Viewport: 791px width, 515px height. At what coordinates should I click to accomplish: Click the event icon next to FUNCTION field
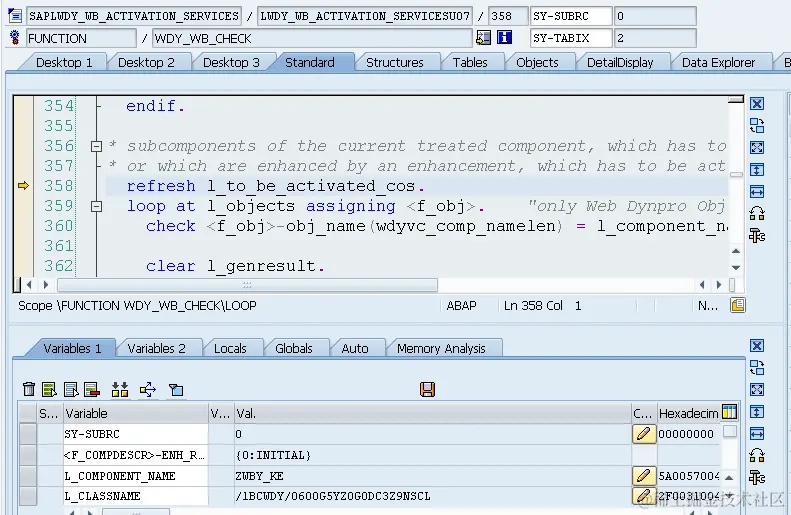[x=15, y=38]
